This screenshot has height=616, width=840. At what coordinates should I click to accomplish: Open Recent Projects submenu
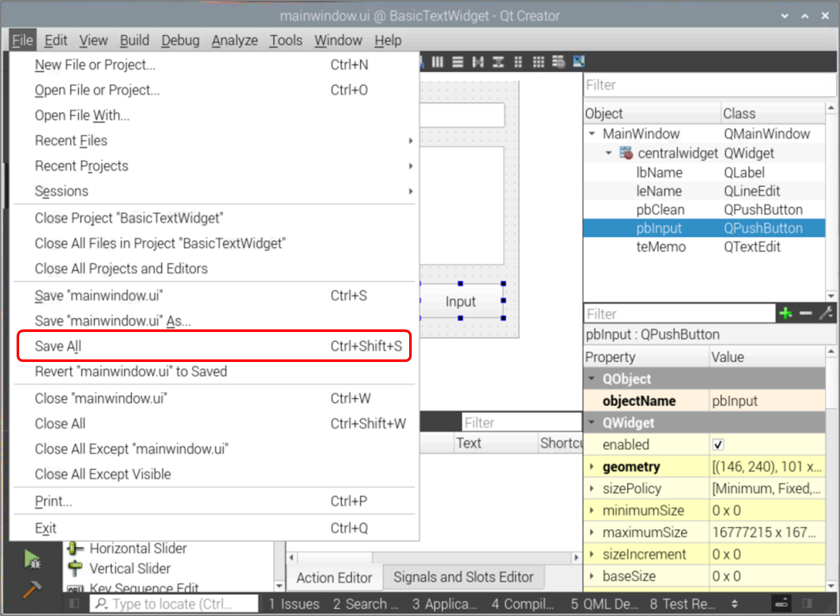214,166
